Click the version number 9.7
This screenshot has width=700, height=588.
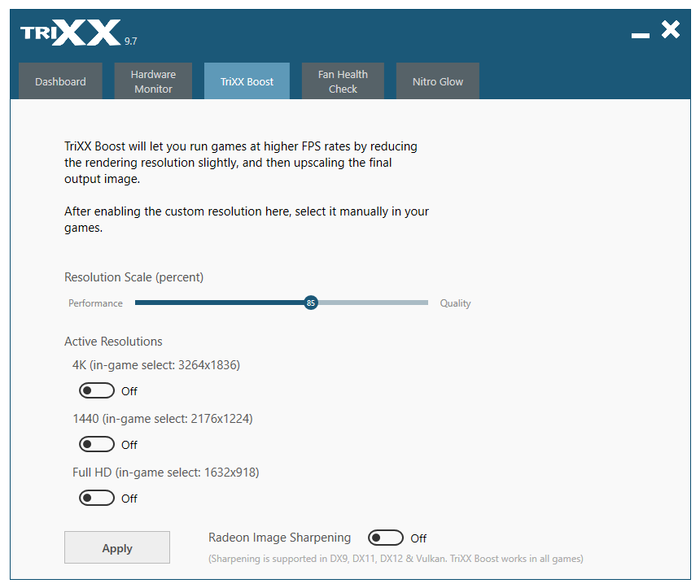[130, 41]
